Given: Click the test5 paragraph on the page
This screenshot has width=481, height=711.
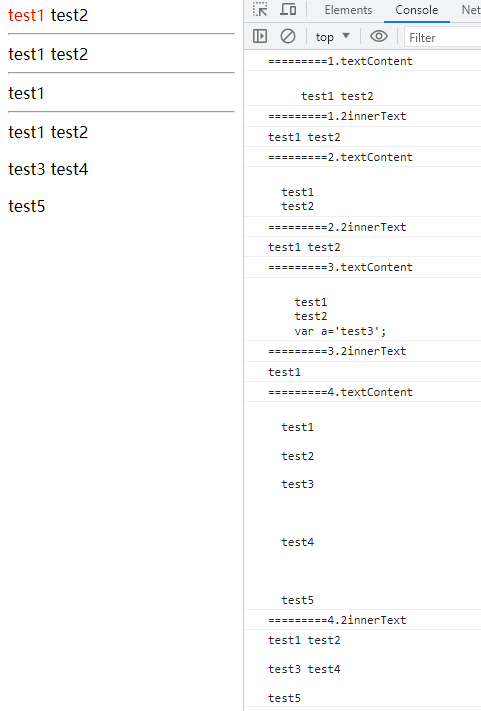Looking at the screenshot, I should (x=27, y=206).
